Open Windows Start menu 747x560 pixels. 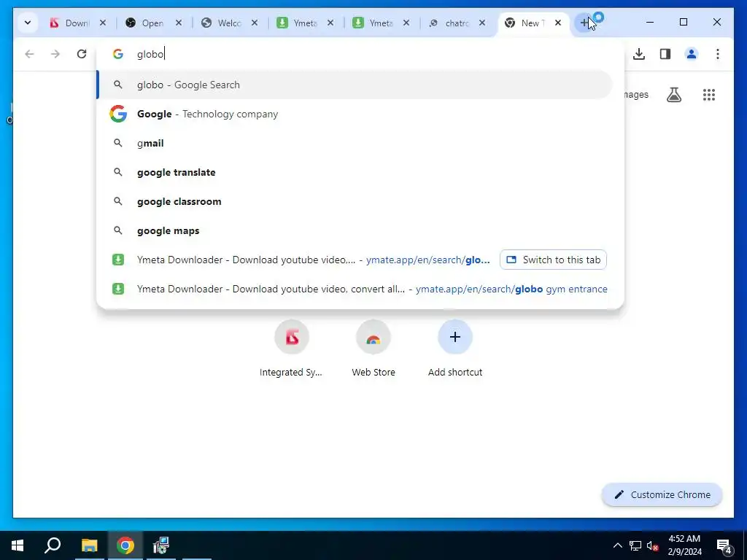(18, 545)
